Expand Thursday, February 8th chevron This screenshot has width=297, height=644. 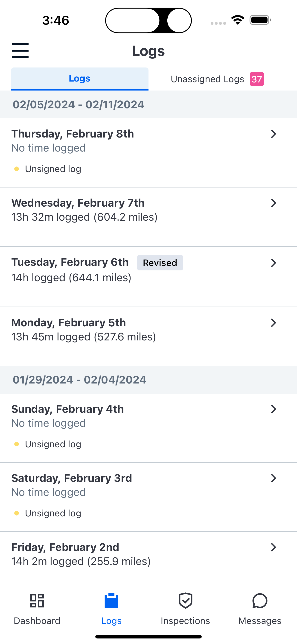point(274,134)
